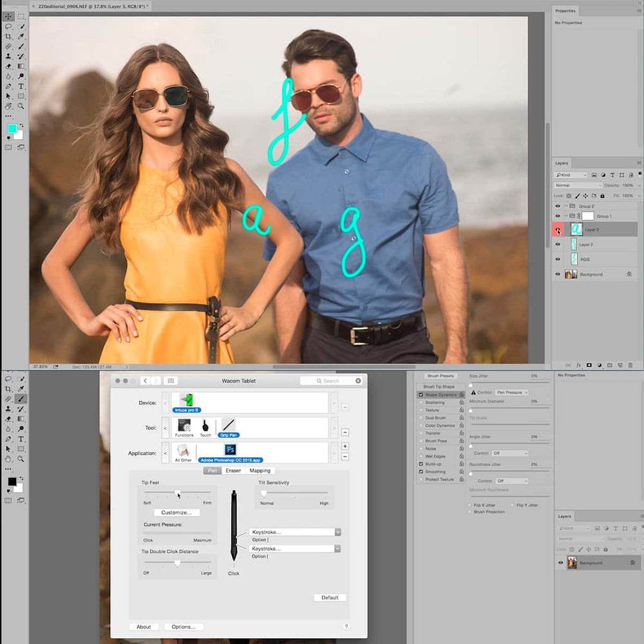Collapse the Group 1 layer group
This screenshot has height=644, width=644.
tap(567, 216)
